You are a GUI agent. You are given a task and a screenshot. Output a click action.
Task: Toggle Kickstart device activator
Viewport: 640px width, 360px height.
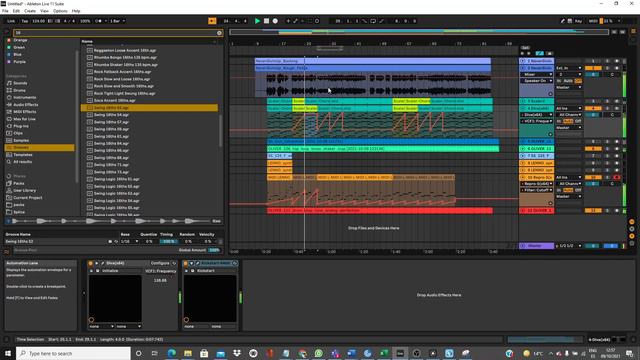186,263
